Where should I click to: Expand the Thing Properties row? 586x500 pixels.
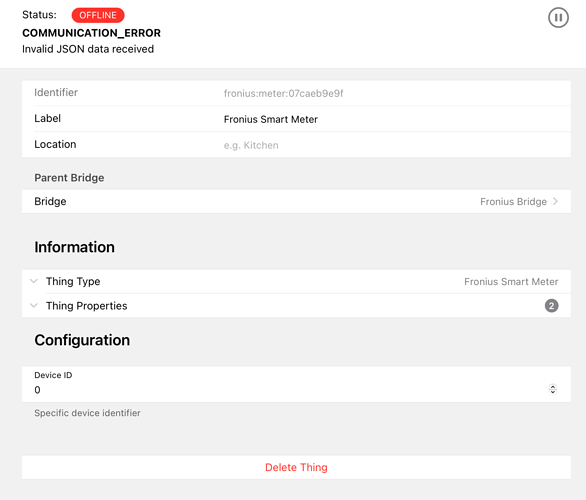point(296,306)
